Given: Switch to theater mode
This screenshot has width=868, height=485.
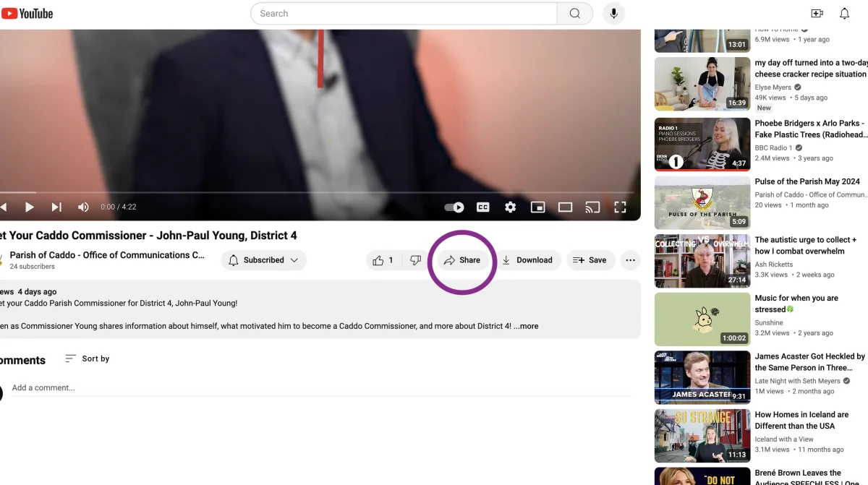Looking at the screenshot, I should (x=565, y=207).
